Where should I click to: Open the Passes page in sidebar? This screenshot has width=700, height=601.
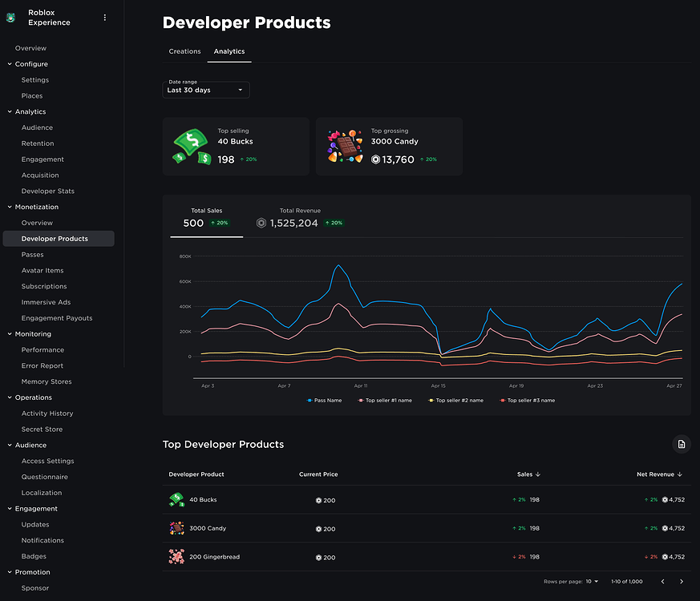(32, 254)
